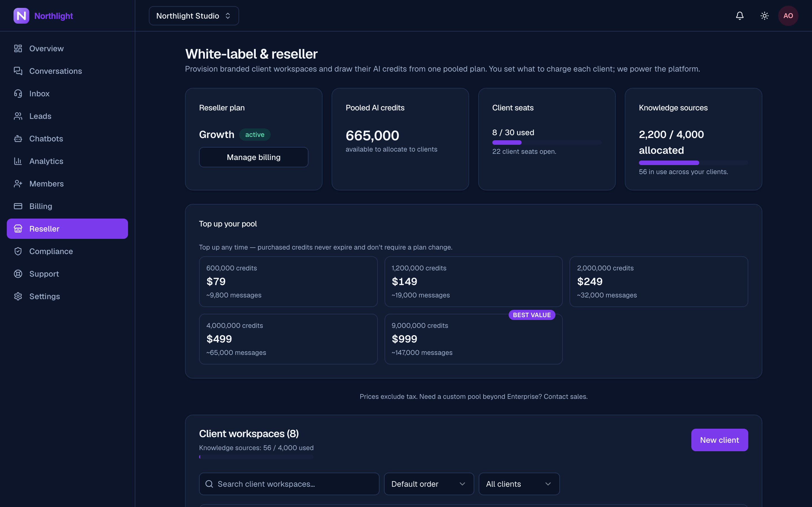The height and width of the screenshot is (507, 812).
Task: Toggle light theme with sun icon
Action: (764, 16)
